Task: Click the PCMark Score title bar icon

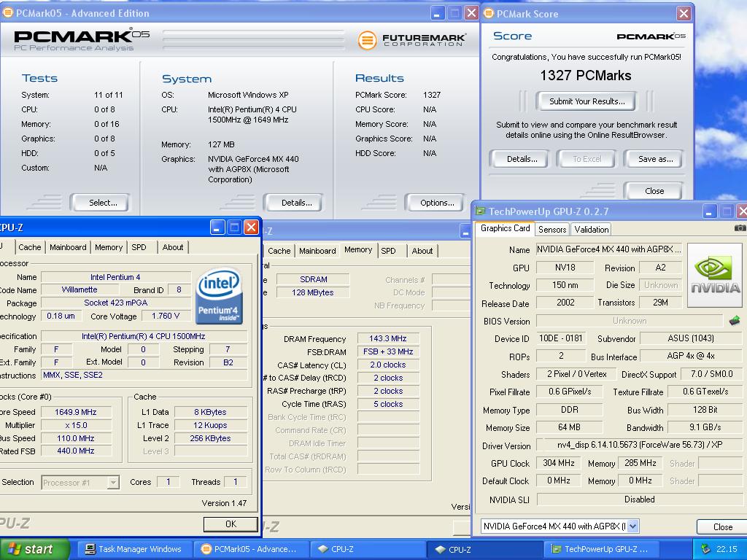Action: point(489,13)
